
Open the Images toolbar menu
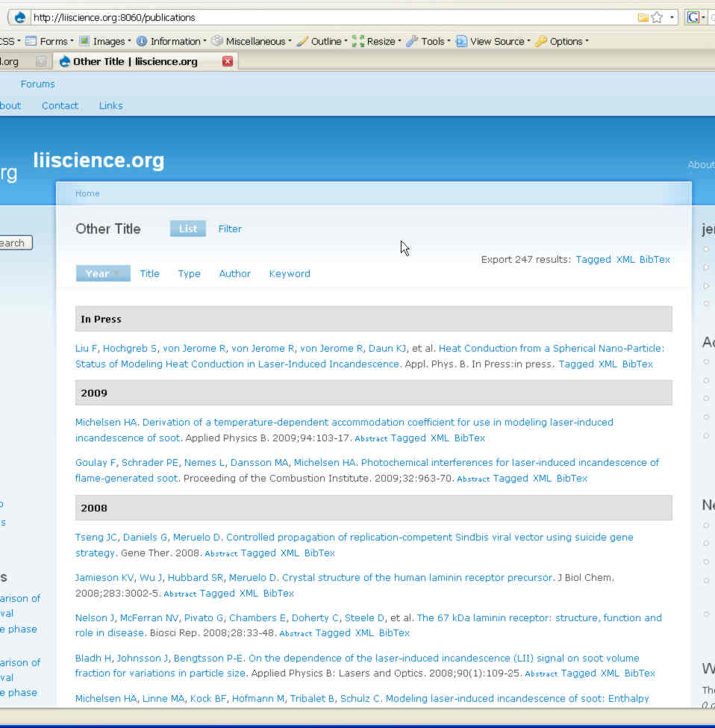coord(104,41)
